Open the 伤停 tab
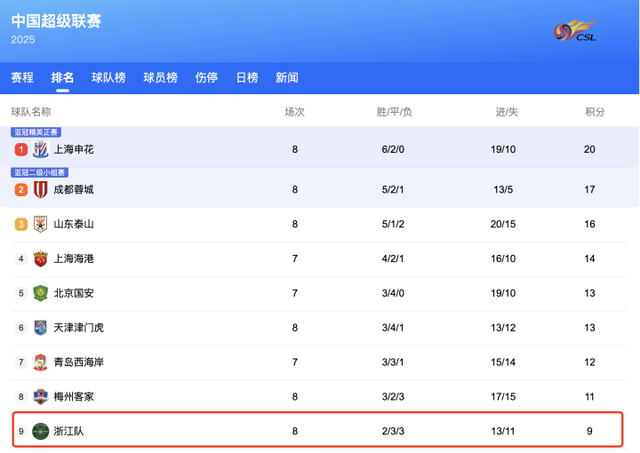This screenshot has height=453, width=640. pyautogui.click(x=207, y=78)
